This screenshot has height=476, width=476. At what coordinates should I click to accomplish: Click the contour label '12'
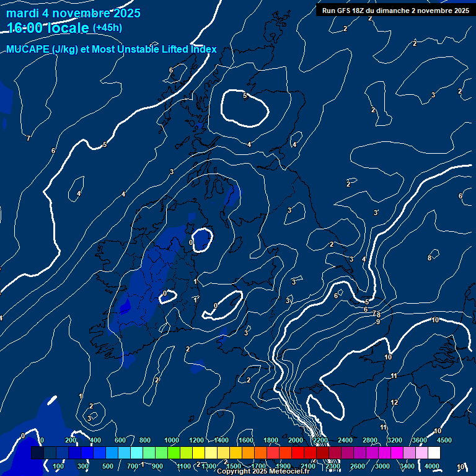tap(394, 402)
